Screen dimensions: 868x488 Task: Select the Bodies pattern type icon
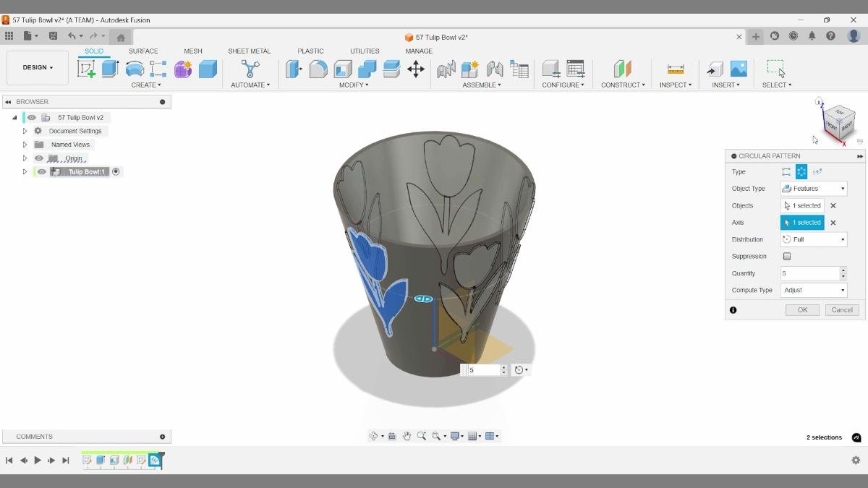click(x=786, y=172)
